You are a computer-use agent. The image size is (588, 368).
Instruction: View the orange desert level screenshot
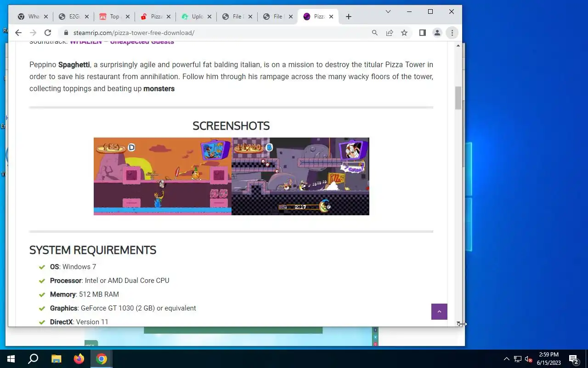pos(163,176)
